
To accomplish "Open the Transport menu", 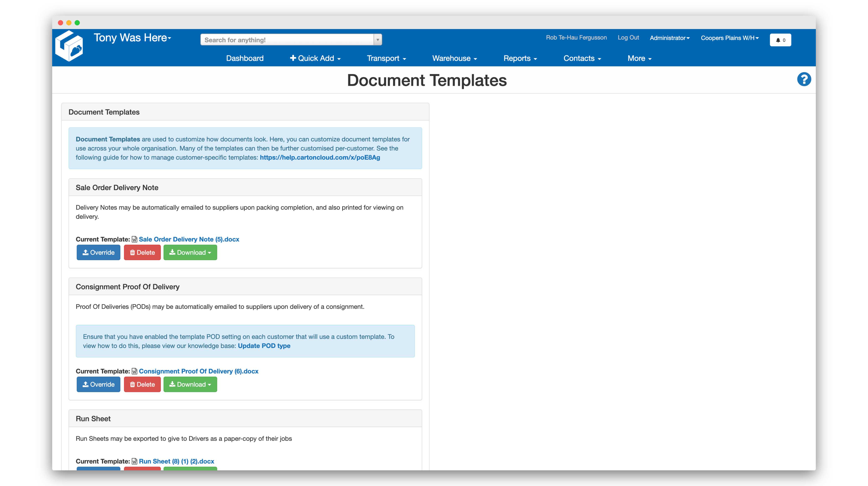I will coord(386,58).
